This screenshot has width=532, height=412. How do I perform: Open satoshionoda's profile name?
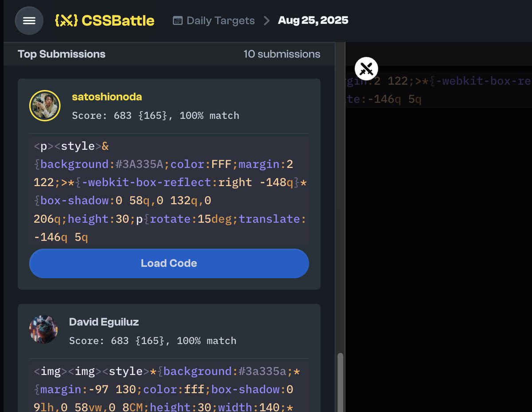point(107,97)
